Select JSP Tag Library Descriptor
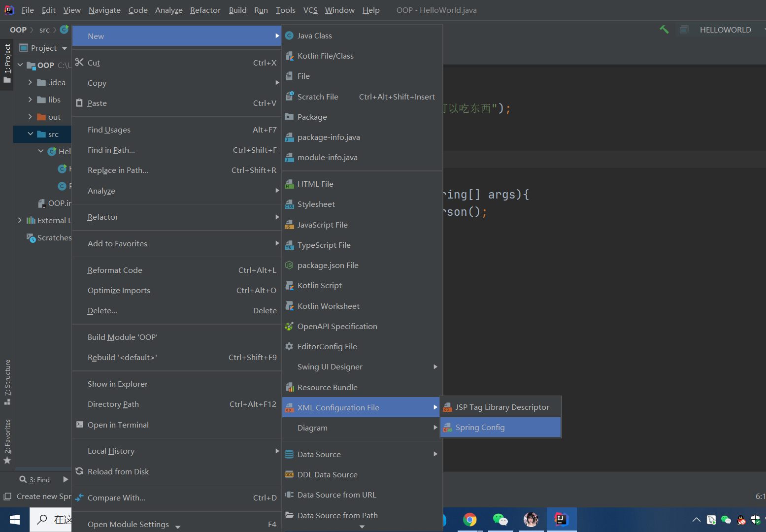766x532 pixels. click(500, 407)
